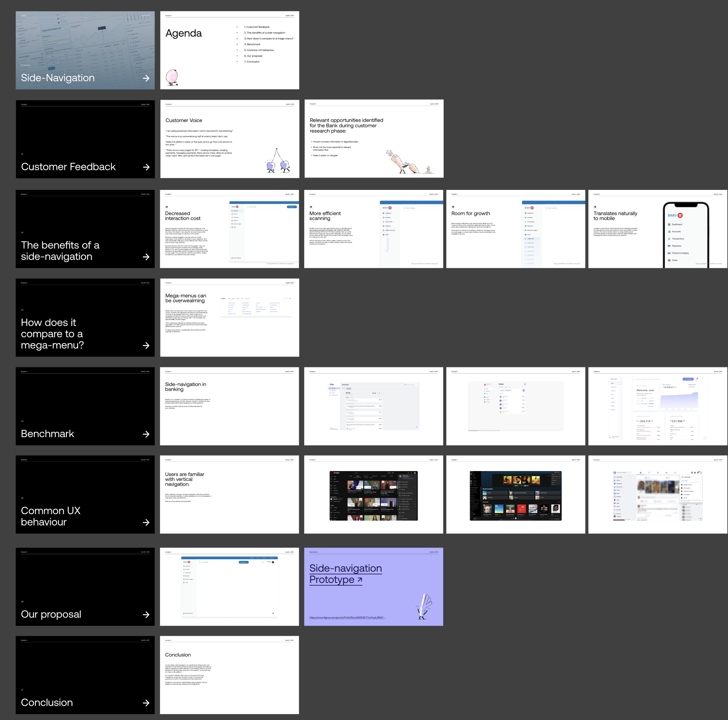Screen dimensions: 728x720
Task: Select the pink blob character on the Agenda slide
Action: 172,77
